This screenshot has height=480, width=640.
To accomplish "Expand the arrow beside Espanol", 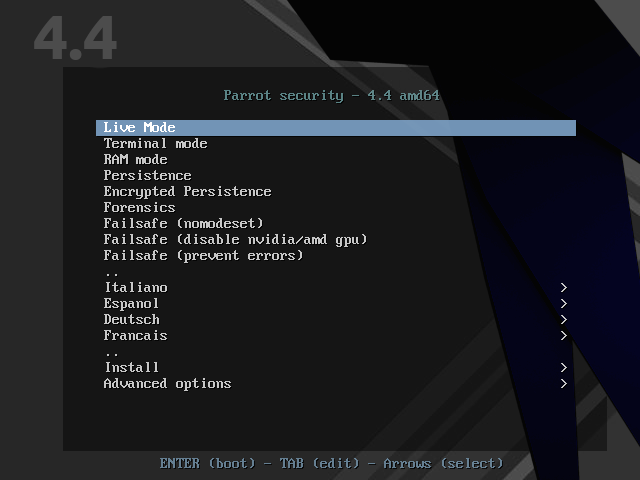I will pyautogui.click(x=564, y=304).
